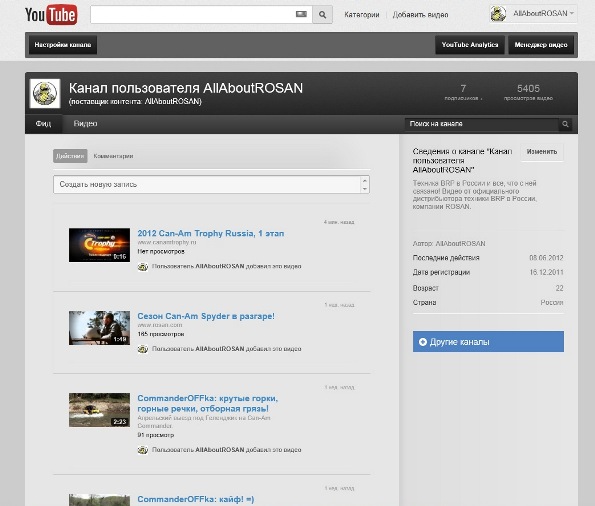Click user avatar under крутые горки post

(x=143, y=450)
